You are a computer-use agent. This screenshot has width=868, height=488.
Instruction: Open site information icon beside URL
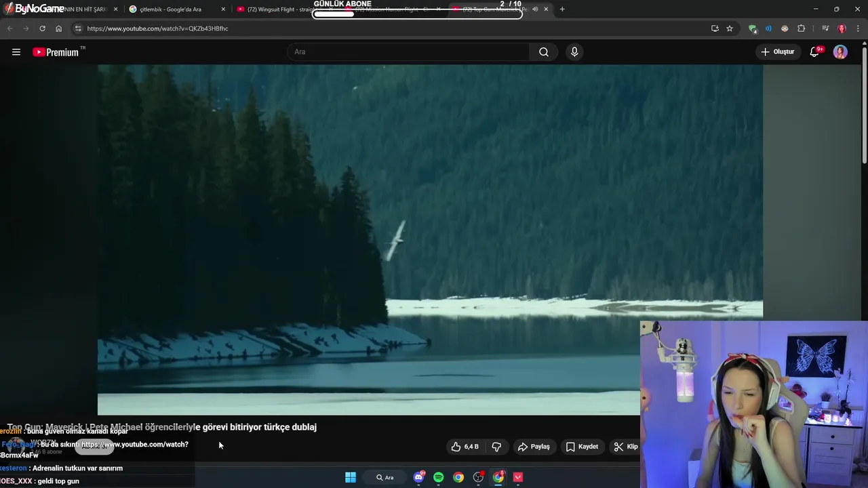pos(78,28)
